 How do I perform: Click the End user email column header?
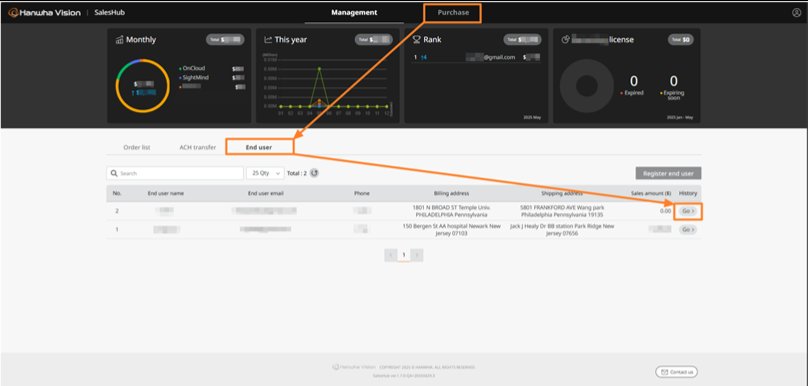[x=266, y=193]
